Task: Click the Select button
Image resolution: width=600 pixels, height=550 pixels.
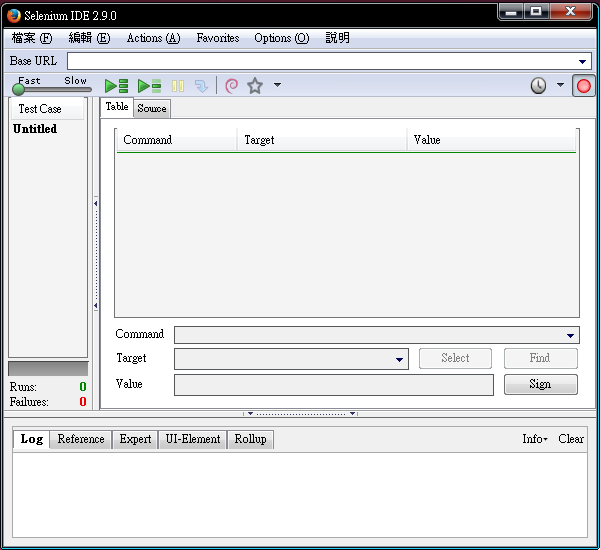Action: [x=455, y=358]
